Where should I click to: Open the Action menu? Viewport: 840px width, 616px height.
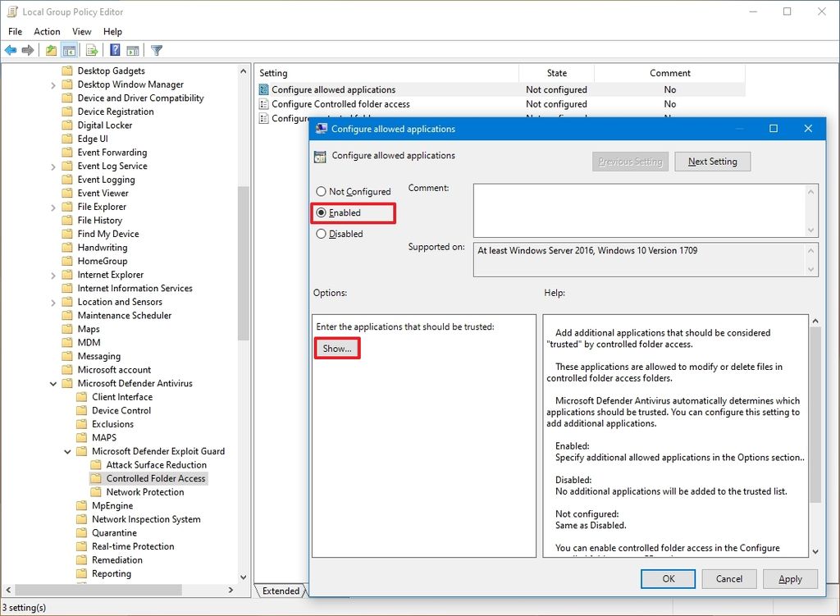pyautogui.click(x=47, y=31)
